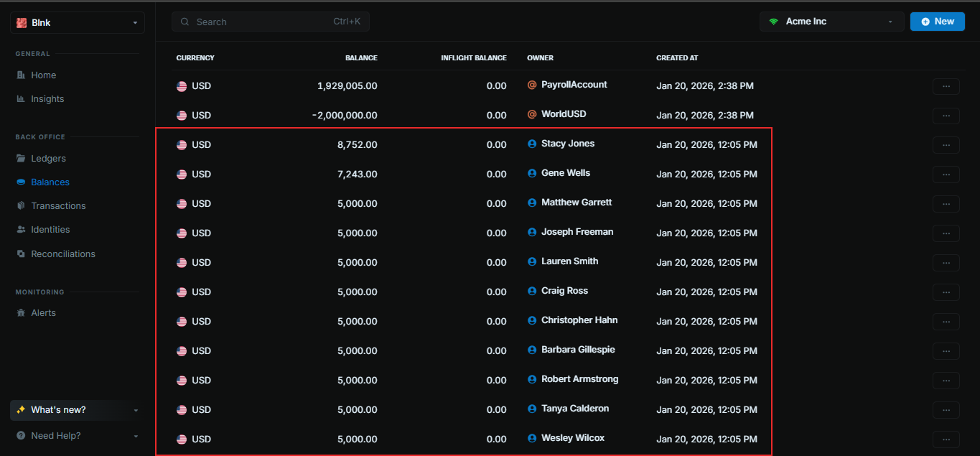Image resolution: width=980 pixels, height=456 pixels.
Task: Click Stacy Jones user avatar icon
Action: click(532, 144)
